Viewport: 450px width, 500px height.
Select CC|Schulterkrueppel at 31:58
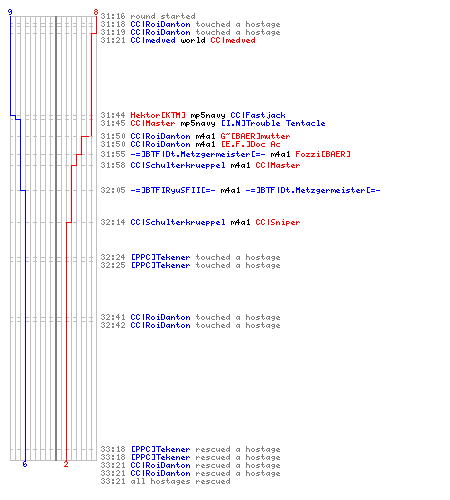click(x=178, y=165)
